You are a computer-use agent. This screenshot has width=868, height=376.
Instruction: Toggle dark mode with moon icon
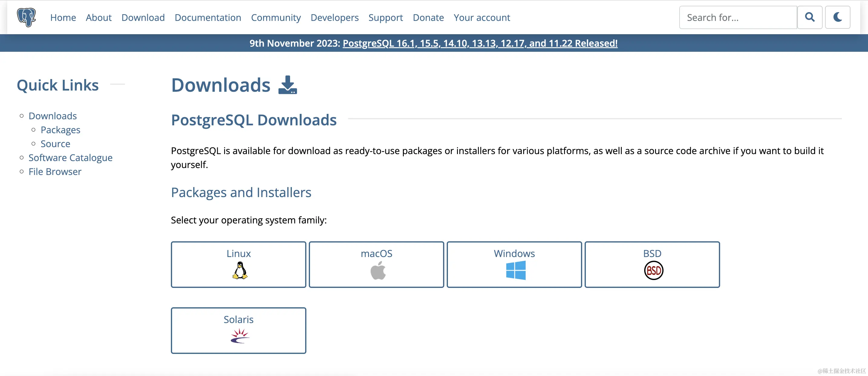(837, 17)
